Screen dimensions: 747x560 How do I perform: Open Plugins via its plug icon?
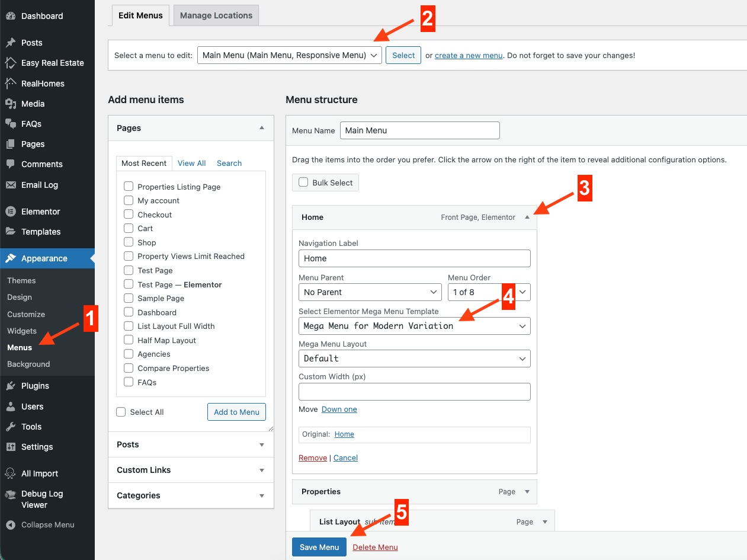tap(11, 386)
